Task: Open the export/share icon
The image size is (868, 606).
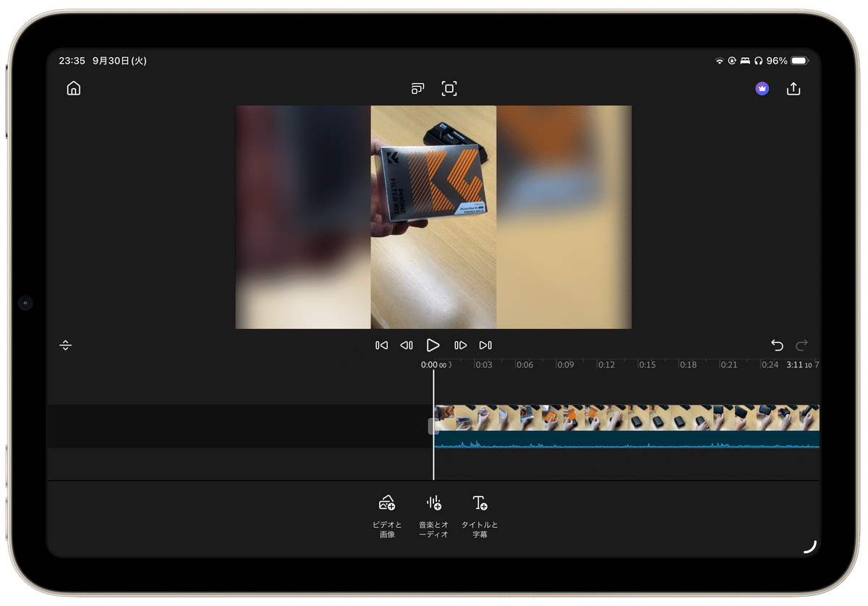Action: (x=793, y=88)
